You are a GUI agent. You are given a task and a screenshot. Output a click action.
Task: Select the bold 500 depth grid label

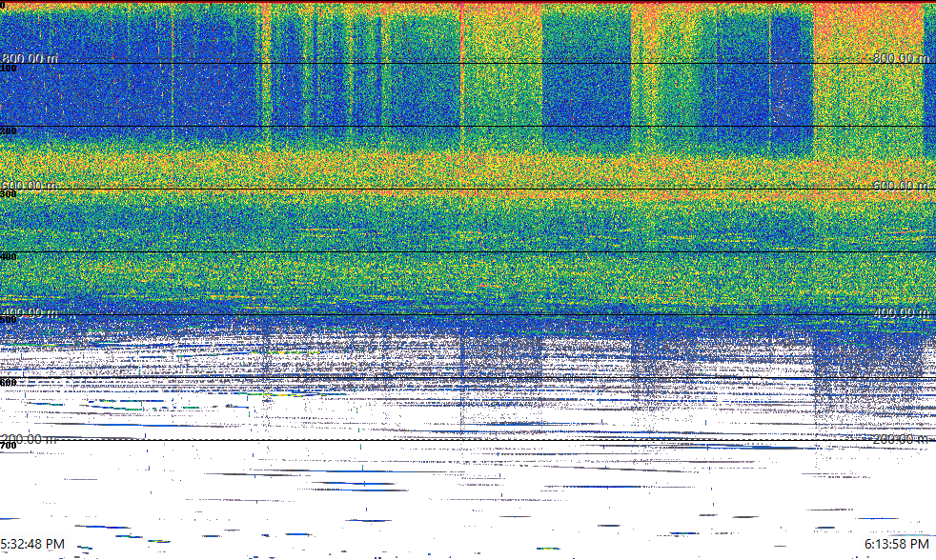[9, 320]
